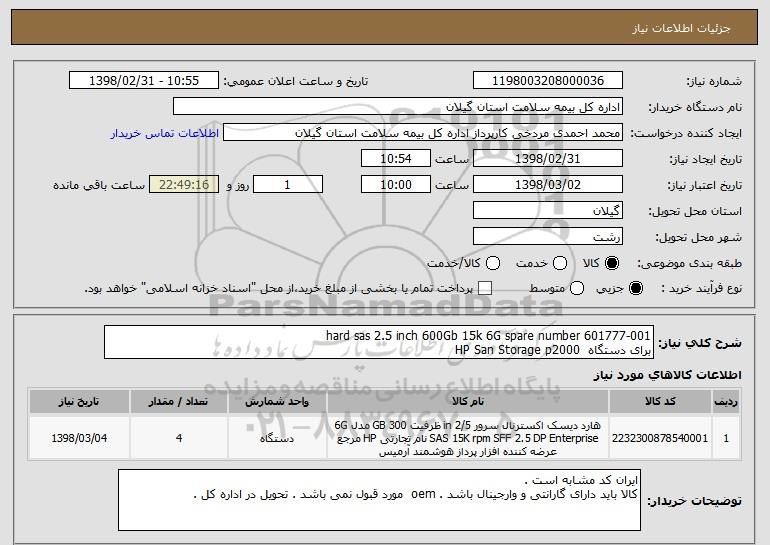Click the طبقه بندی موضوعی label
Screen dimensions: 770x545
pos(689,264)
